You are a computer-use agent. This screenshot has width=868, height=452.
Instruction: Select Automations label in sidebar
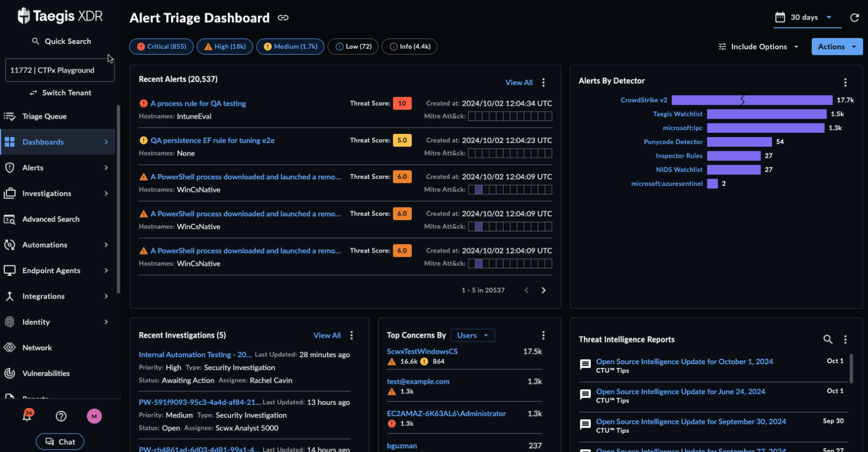pyautogui.click(x=45, y=245)
